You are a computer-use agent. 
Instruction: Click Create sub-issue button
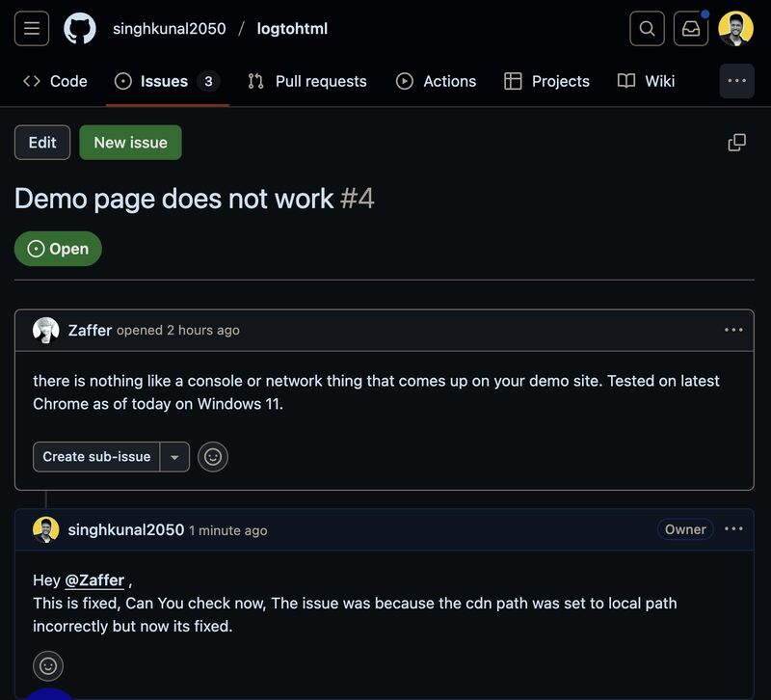(96, 456)
